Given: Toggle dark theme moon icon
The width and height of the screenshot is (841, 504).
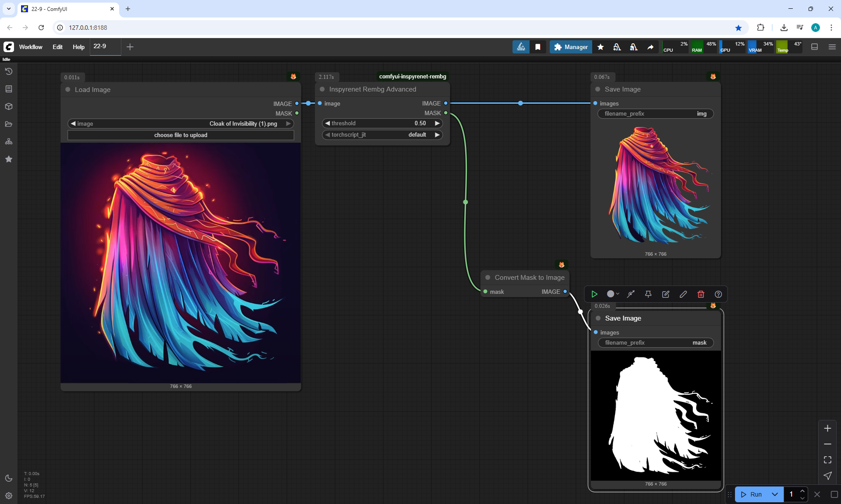Looking at the screenshot, I should (9, 478).
